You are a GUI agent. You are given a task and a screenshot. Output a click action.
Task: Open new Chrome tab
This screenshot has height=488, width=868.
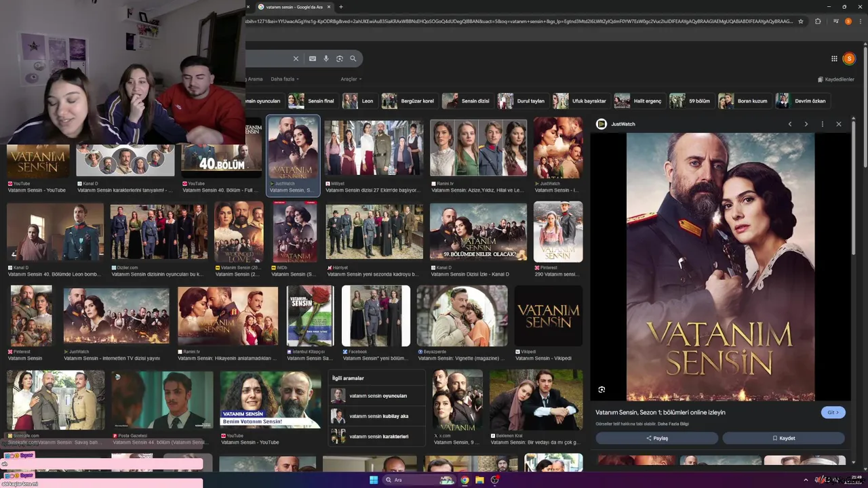coord(340,7)
